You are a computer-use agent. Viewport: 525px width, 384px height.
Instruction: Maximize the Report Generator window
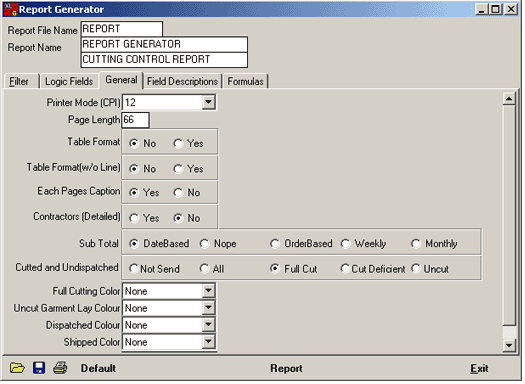(x=495, y=9)
